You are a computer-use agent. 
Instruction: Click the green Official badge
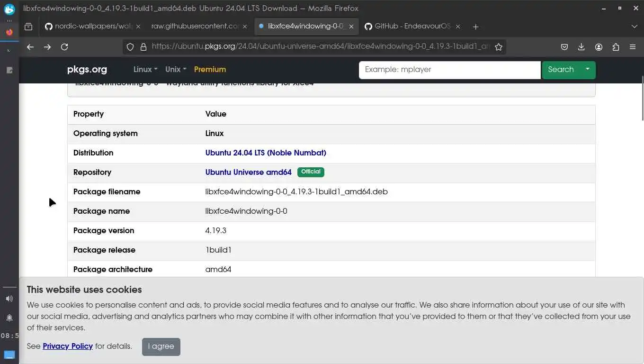click(311, 172)
